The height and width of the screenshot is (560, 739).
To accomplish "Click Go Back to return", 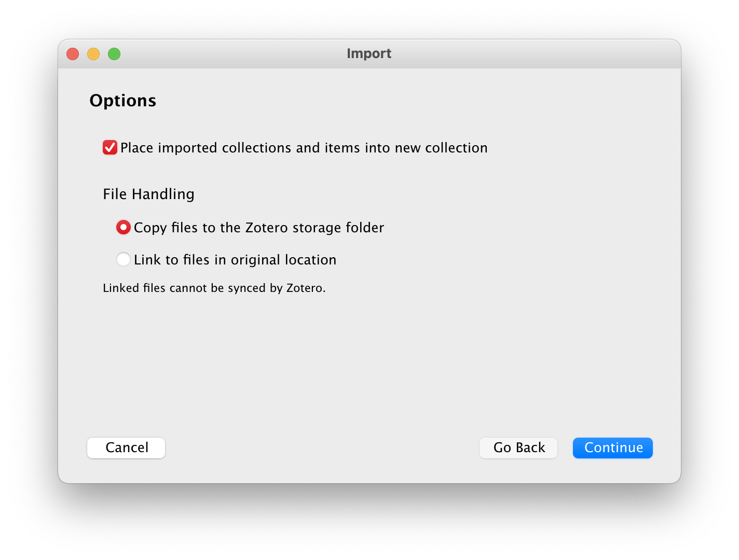I will pos(518,447).
